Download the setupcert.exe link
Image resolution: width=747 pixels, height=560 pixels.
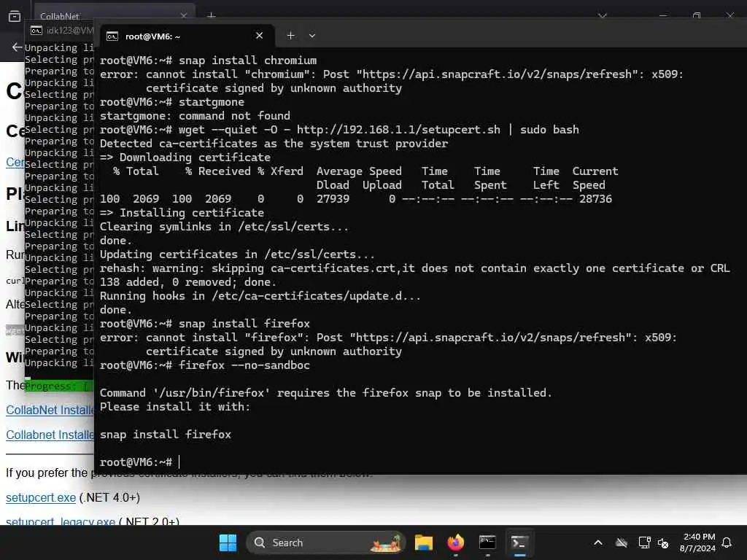click(41, 497)
